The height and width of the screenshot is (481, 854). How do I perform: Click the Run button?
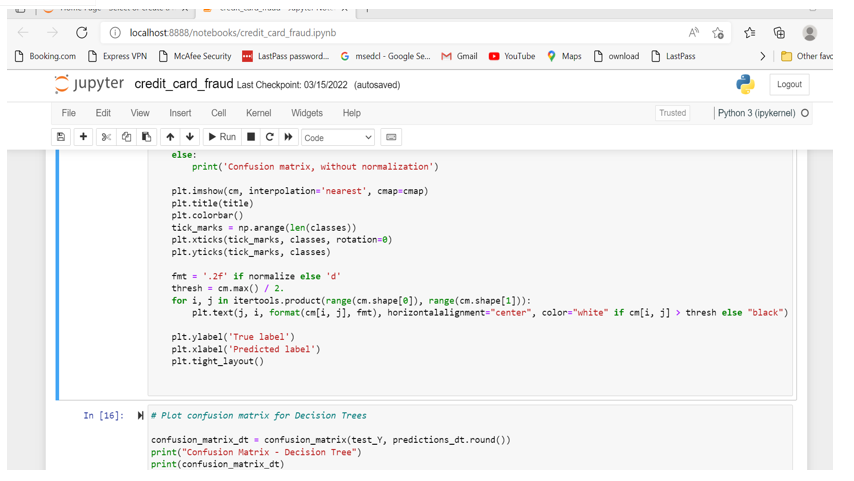[222, 137]
